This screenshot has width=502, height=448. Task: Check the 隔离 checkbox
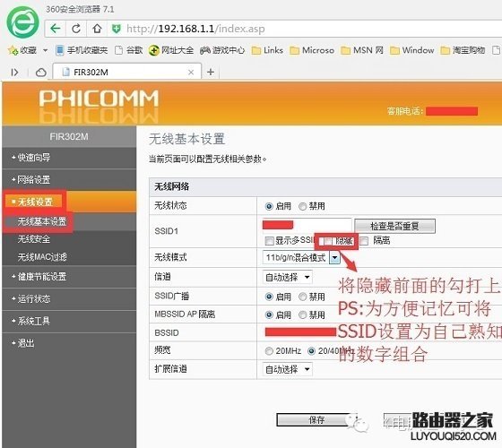point(364,241)
